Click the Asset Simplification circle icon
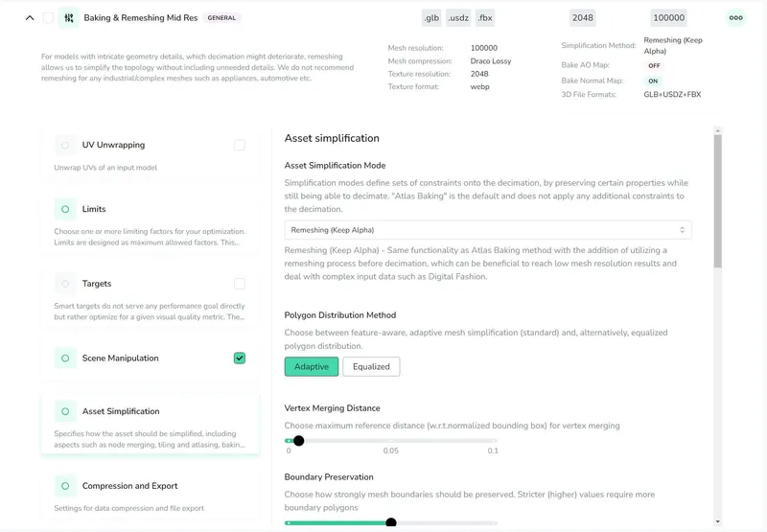The image size is (767, 532). pos(65,411)
